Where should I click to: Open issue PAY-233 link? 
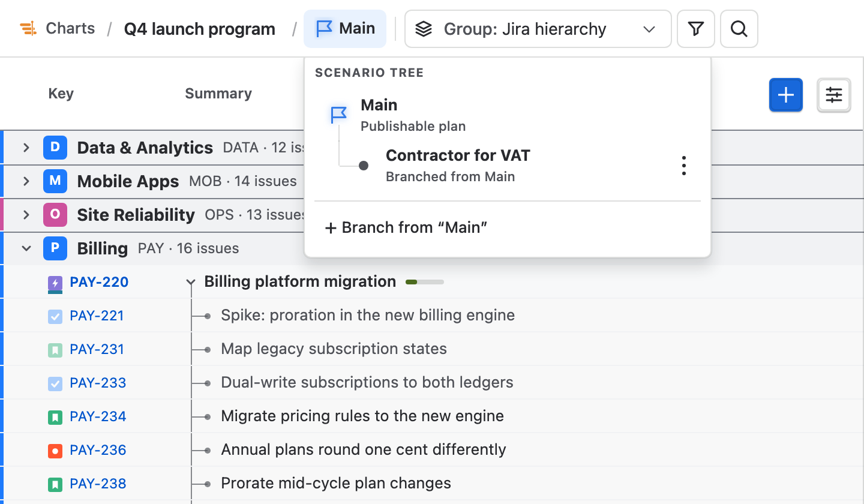(98, 383)
